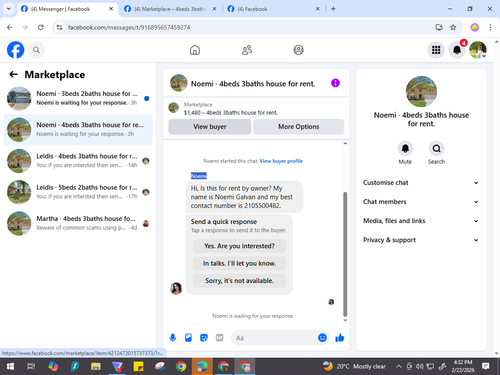Mute this chat bell icon
Viewport: 500px width, 375px height.
[x=405, y=149]
